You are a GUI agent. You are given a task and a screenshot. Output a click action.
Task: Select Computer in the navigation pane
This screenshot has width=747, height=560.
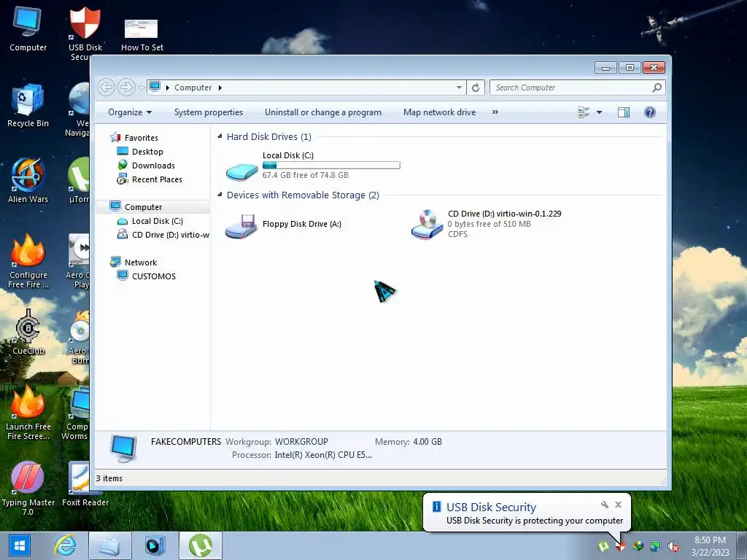tap(143, 207)
